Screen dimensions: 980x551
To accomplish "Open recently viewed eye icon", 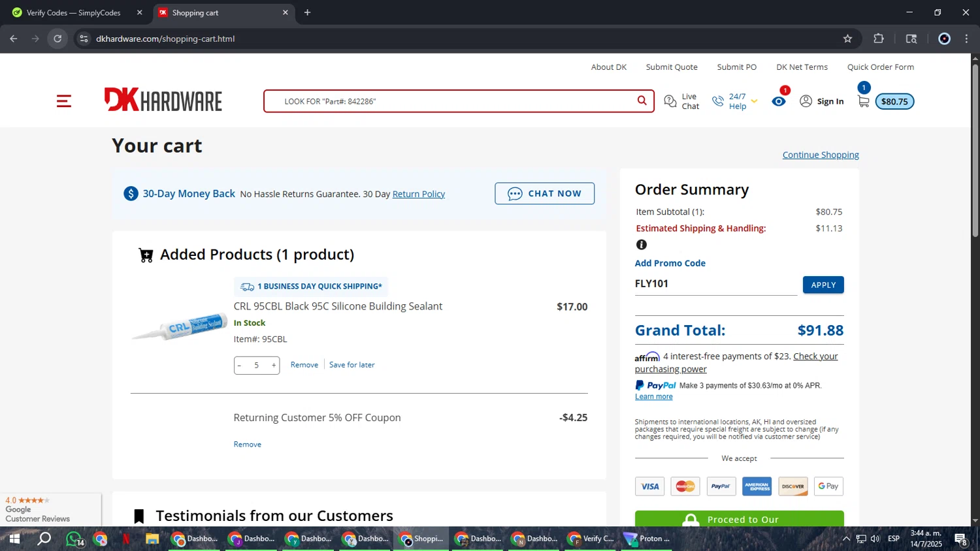I will point(779,101).
